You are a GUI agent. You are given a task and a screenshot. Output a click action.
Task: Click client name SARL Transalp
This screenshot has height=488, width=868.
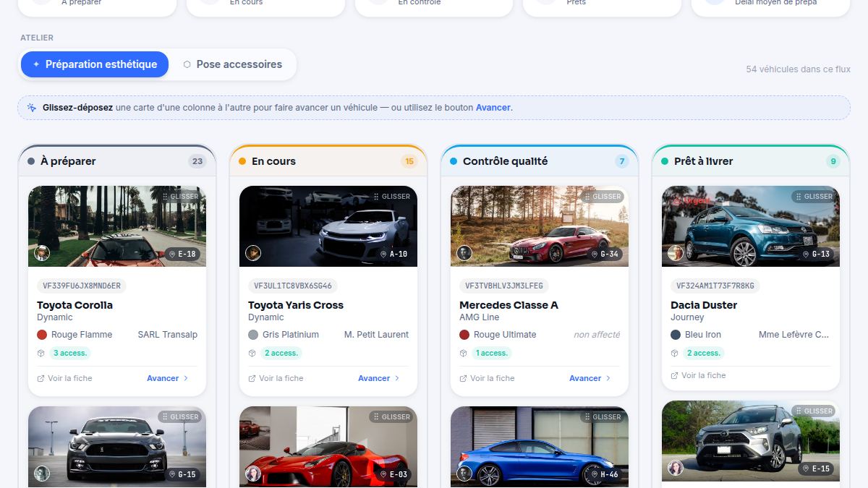click(x=168, y=335)
